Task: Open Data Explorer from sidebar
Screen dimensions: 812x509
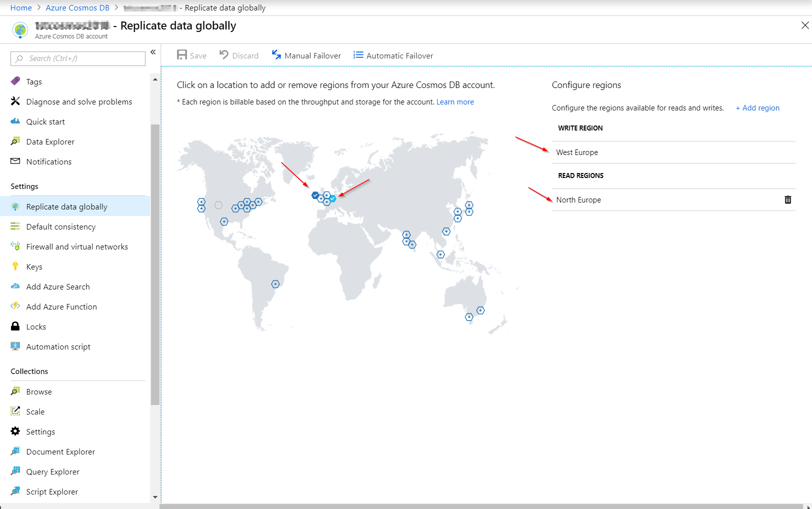Action: click(x=50, y=141)
